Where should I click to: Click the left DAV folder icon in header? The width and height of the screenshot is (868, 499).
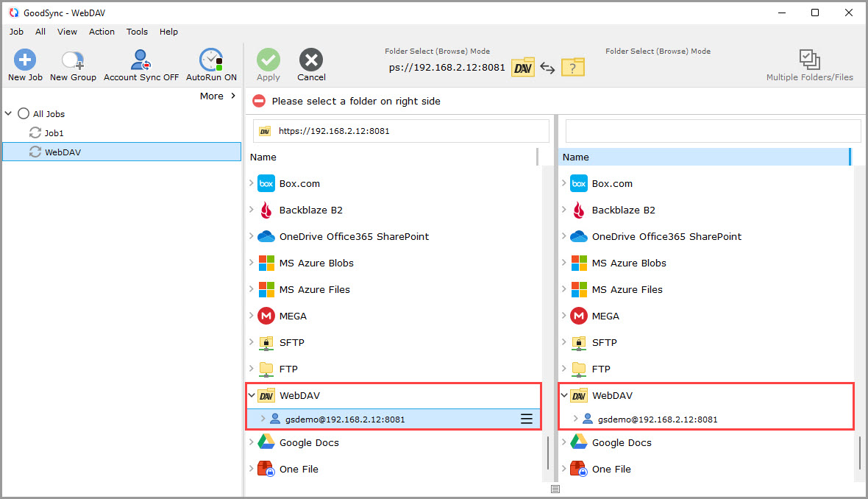[x=522, y=68]
